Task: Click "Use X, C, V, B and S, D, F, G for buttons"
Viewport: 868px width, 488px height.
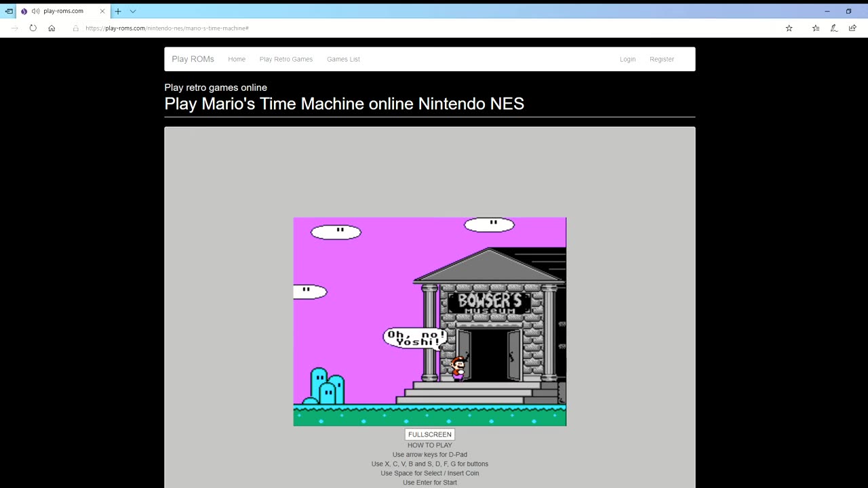Action: pos(430,464)
